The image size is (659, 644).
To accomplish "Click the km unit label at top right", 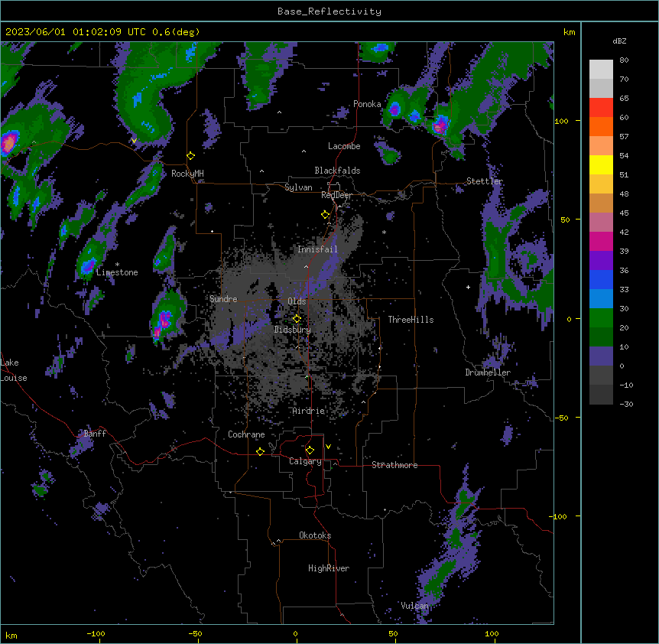I will [569, 32].
